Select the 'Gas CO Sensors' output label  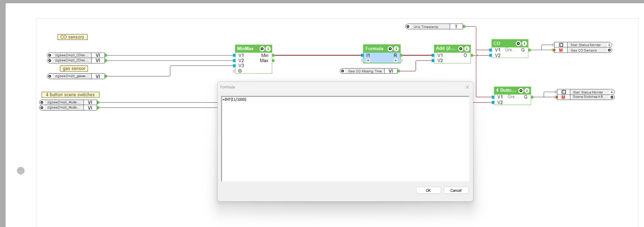tap(583, 50)
